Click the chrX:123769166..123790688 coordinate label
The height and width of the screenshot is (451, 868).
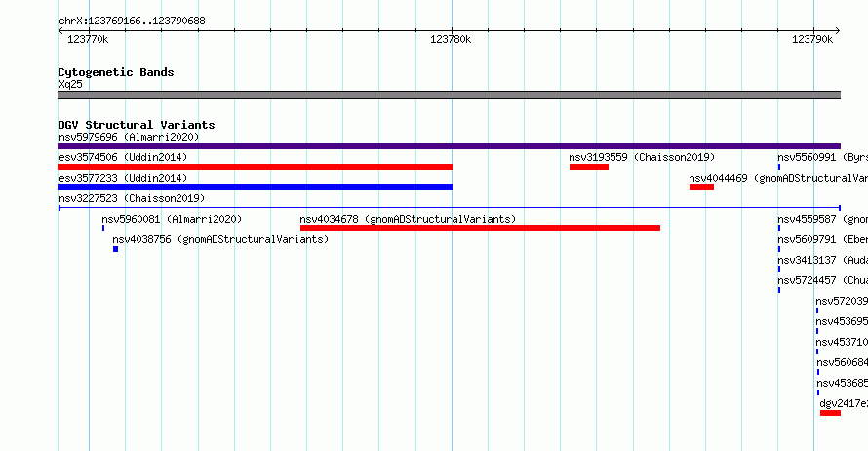tap(132, 20)
